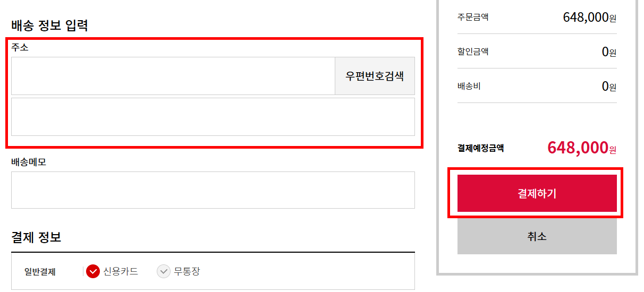Click the 배송비 row label
The height and width of the screenshot is (292, 644).
pos(469,85)
